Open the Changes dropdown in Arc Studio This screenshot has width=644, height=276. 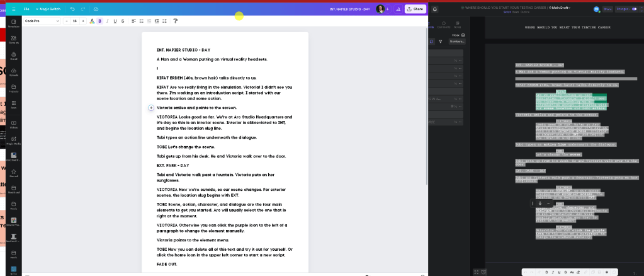coord(622,9)
